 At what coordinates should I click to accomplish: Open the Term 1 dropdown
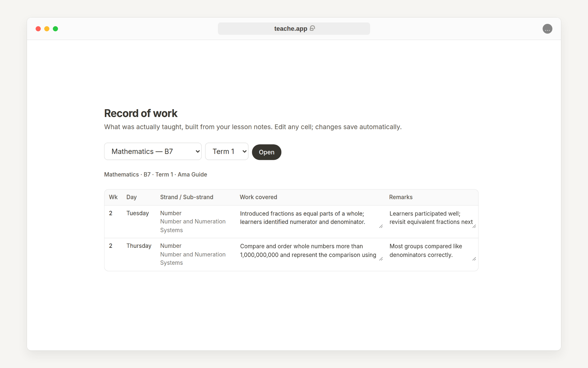[227, 151]
